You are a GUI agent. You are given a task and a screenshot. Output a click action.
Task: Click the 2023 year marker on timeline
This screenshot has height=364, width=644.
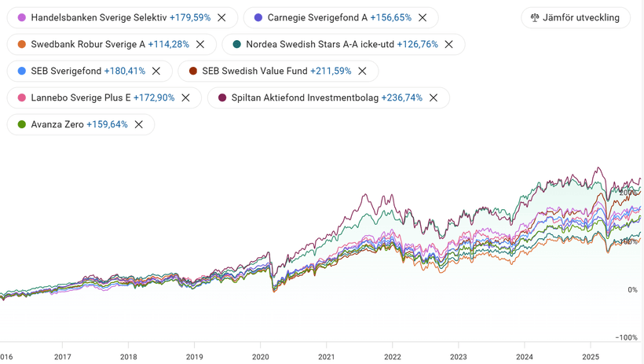(x=459, y=356)
